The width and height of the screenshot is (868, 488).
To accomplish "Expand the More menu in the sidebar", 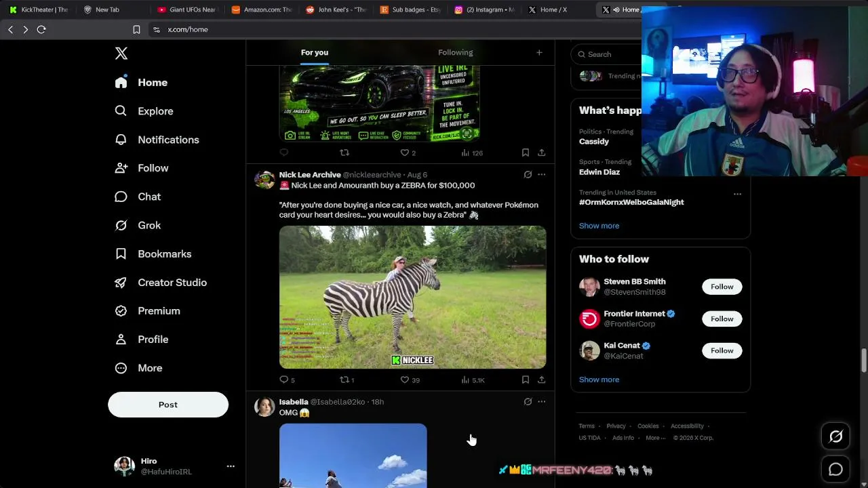I will pyautogui.click(x=139, y=368).
